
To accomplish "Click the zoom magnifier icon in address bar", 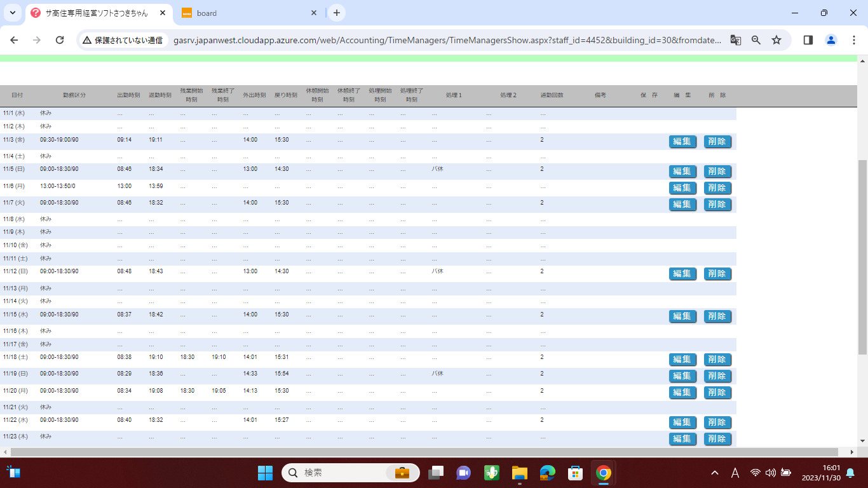I will tap(756, 40).
